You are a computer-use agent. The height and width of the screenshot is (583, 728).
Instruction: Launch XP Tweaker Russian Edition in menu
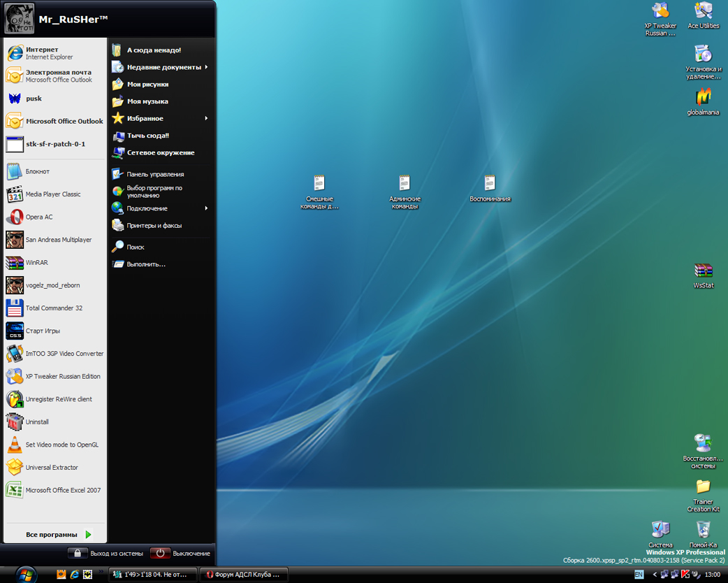tap(54, 376)
